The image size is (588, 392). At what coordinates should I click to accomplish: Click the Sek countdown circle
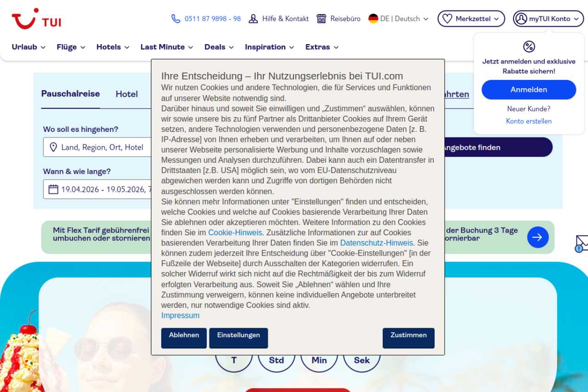click(362, 360)
